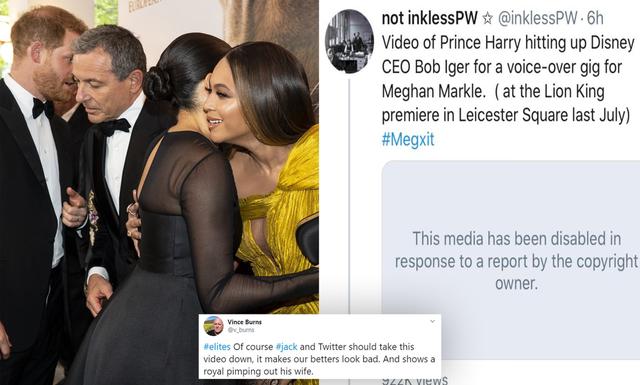
Task: Select the not inklessPW display name
Action: 429,18
